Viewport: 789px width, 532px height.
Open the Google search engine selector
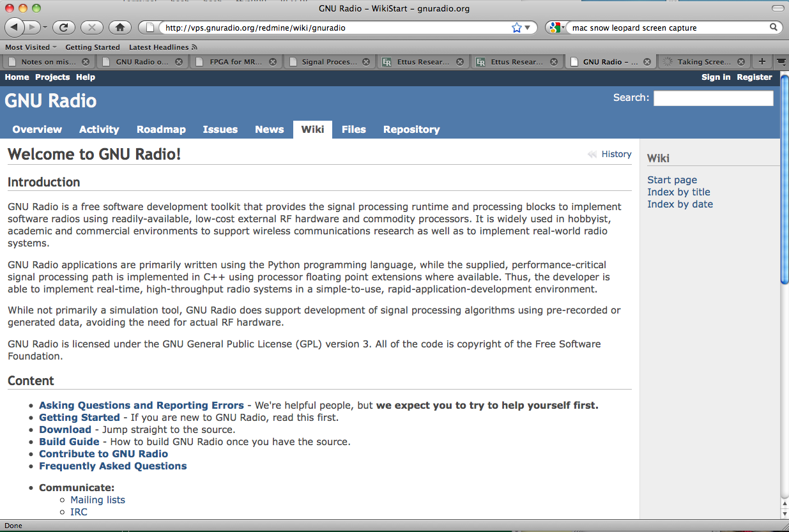pos(556,27)
